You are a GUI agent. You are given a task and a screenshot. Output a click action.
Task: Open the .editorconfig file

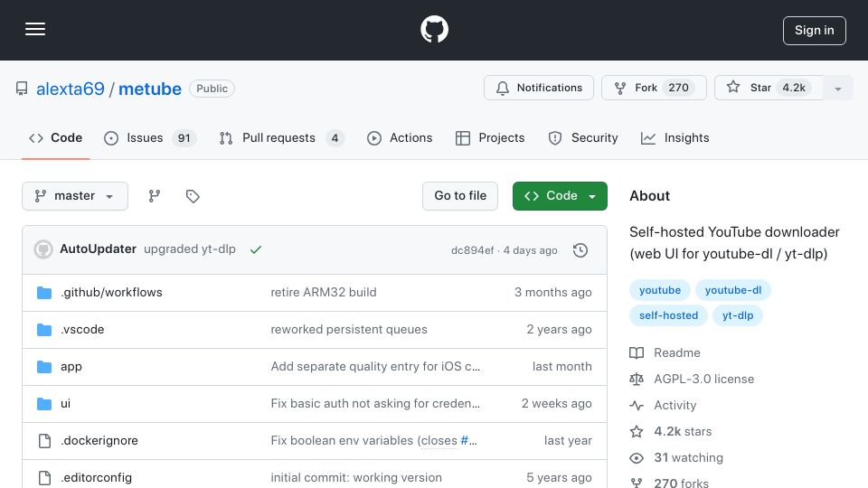pyautogui.click(x=97, y=477)
